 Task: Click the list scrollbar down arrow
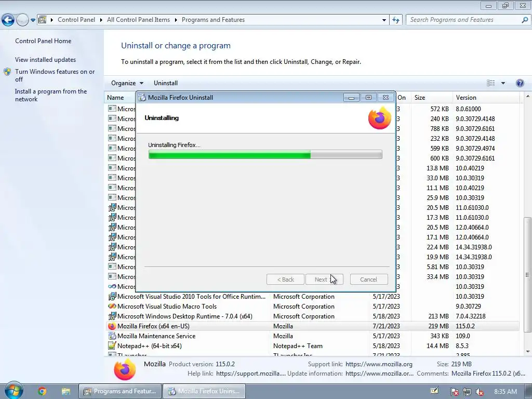coord(528,352)
